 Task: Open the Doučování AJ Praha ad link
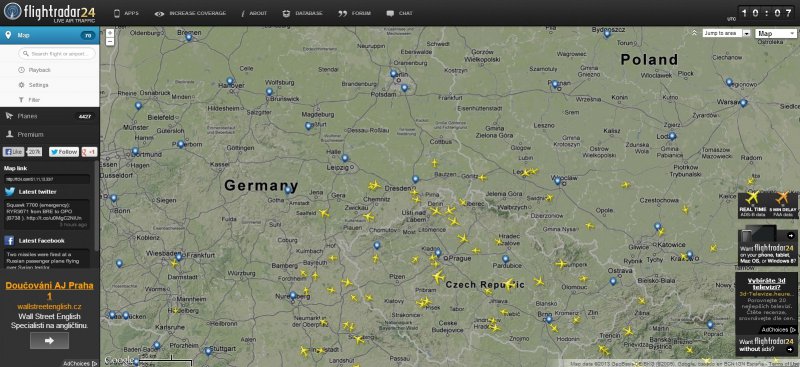(x=49, y=290)
